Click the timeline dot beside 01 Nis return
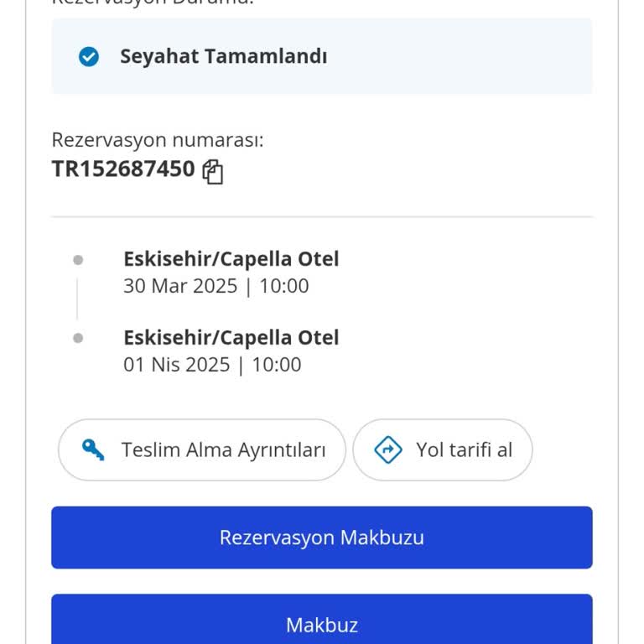 coord(78,338)
